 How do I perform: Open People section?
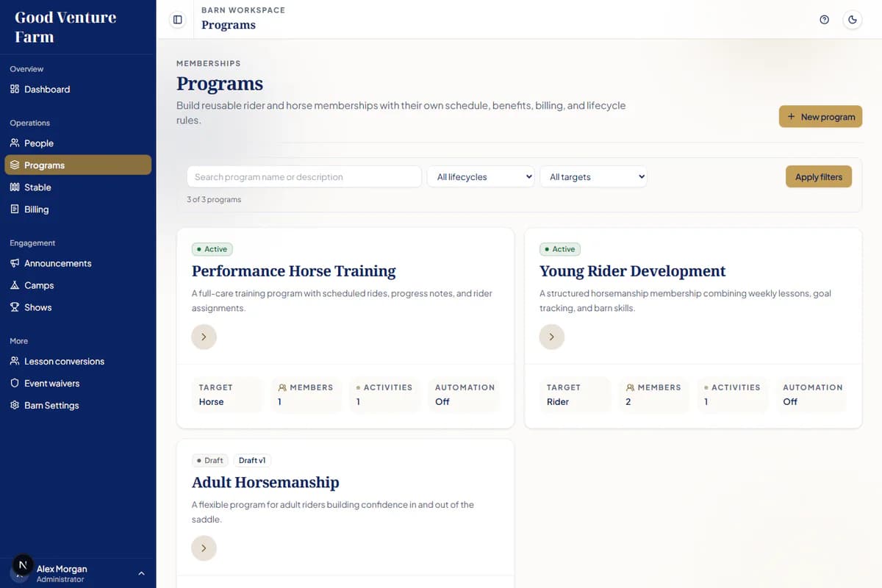78,143
